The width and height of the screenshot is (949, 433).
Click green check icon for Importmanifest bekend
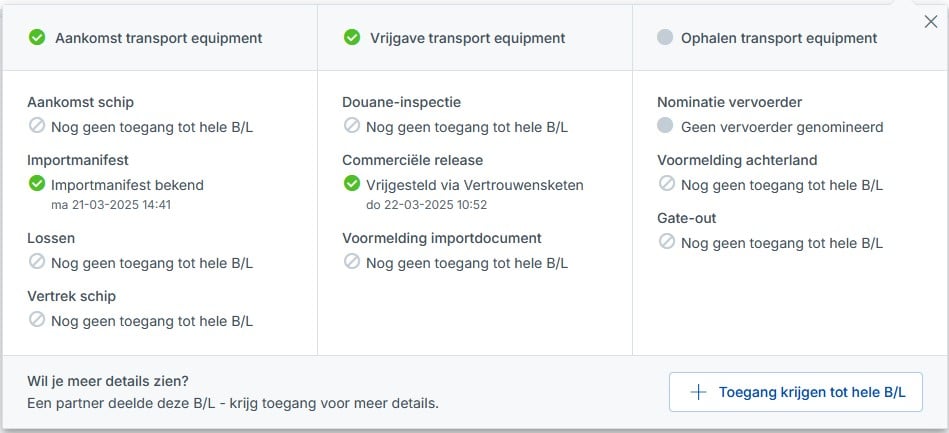[37, 184]
